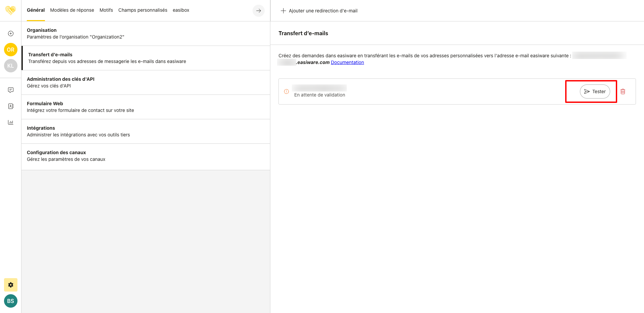Switch to Modèles de réponse tab
The width and height of the screenshot is (644, 313).
pos(72,10)
